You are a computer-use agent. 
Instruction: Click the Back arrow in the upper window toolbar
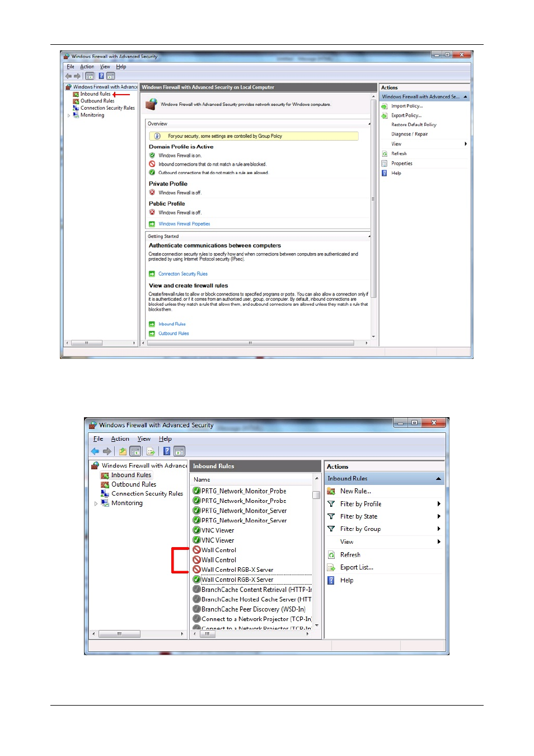[68, 76]
